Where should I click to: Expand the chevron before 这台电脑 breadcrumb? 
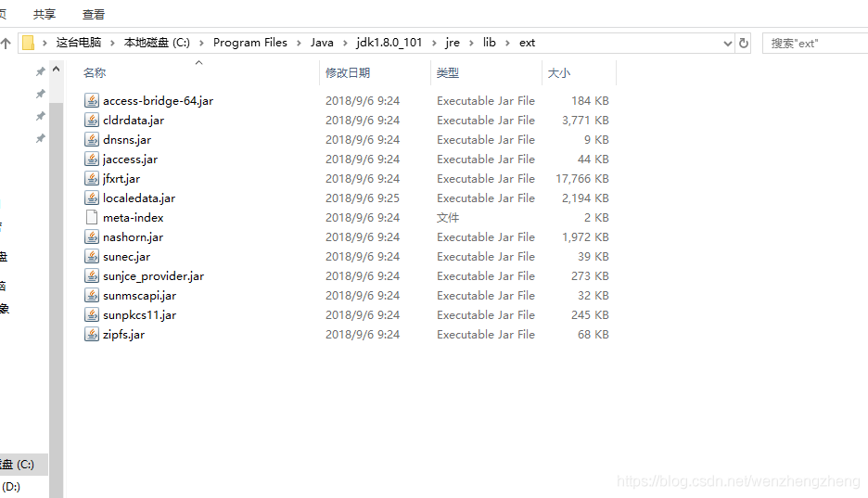pyautogui.click(x=45, y=43)
